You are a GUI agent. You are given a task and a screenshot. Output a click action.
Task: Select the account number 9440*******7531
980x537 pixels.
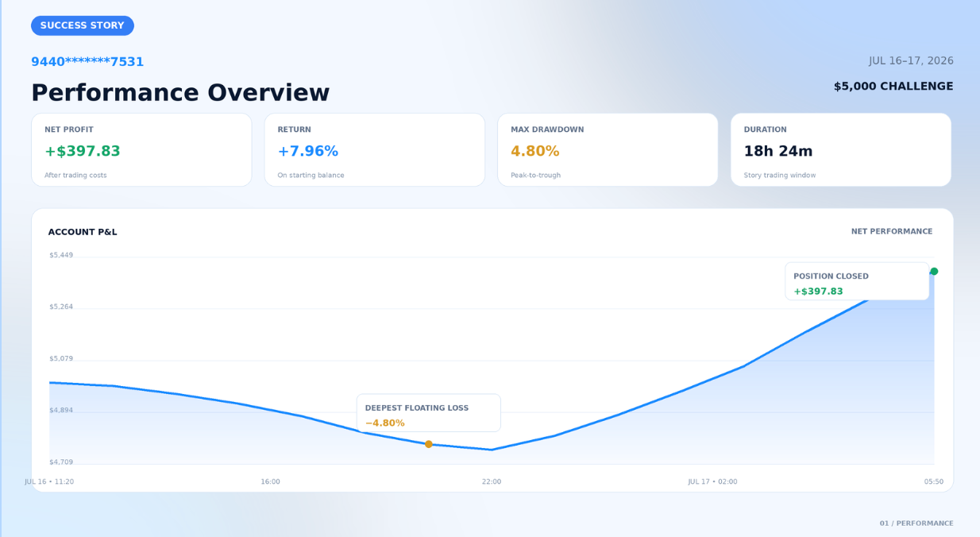tap(87, 62)
